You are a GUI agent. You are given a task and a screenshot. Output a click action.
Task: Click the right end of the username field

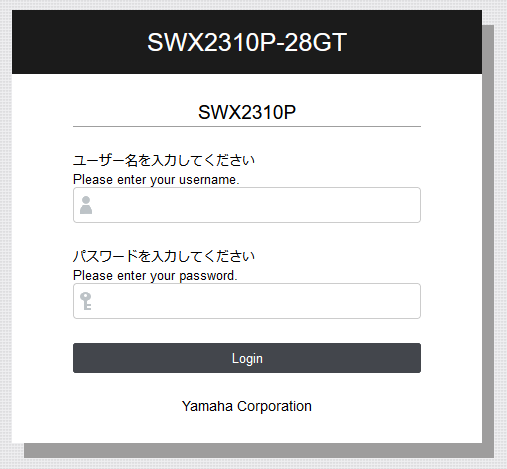pos(412,205)
